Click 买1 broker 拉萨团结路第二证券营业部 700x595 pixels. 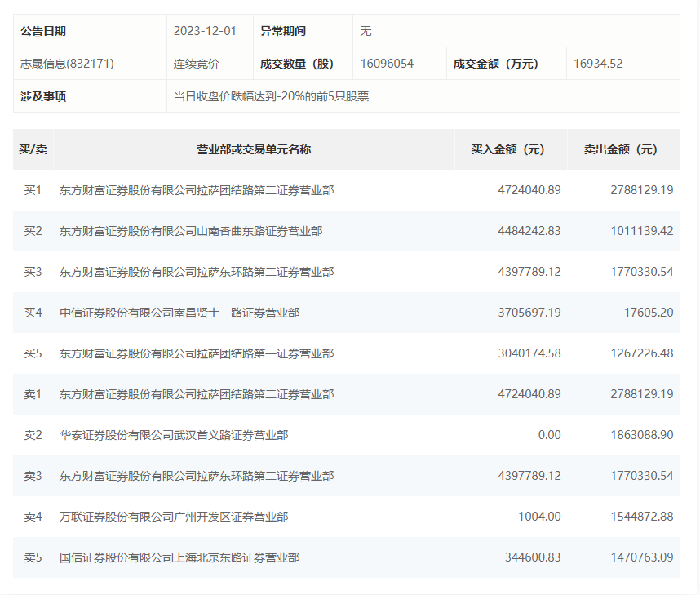[x=197, y=190]
